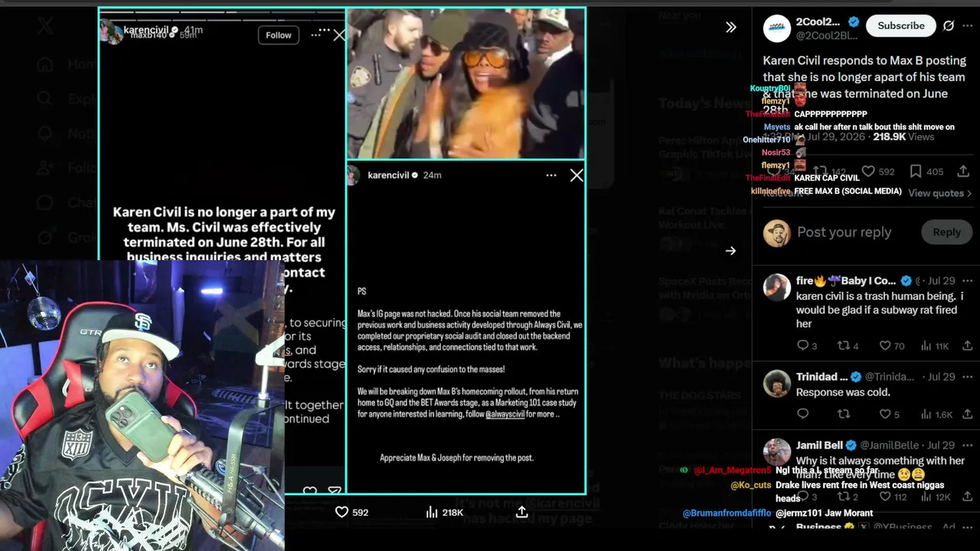Image resolution: width=980 pixels, height=551 pixels.
Task: Like the media via heart below image
Action: [x=352, y=512]
